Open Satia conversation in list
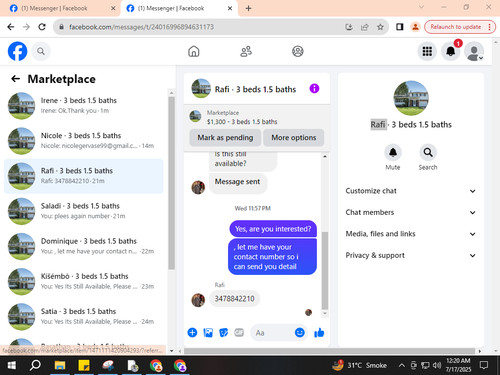 click(83, 317)
